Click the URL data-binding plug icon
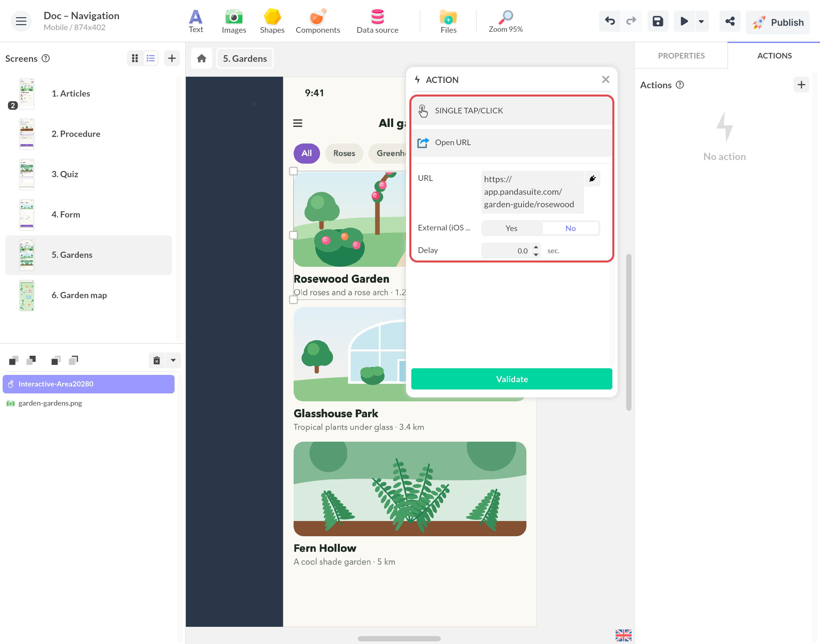The width and height of the screenshot is (820, 644). 592,179
